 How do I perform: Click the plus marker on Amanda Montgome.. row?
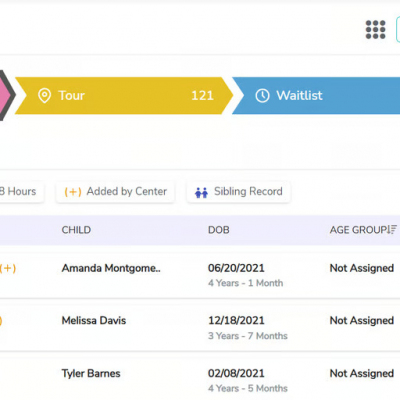[x=8, y=268]
